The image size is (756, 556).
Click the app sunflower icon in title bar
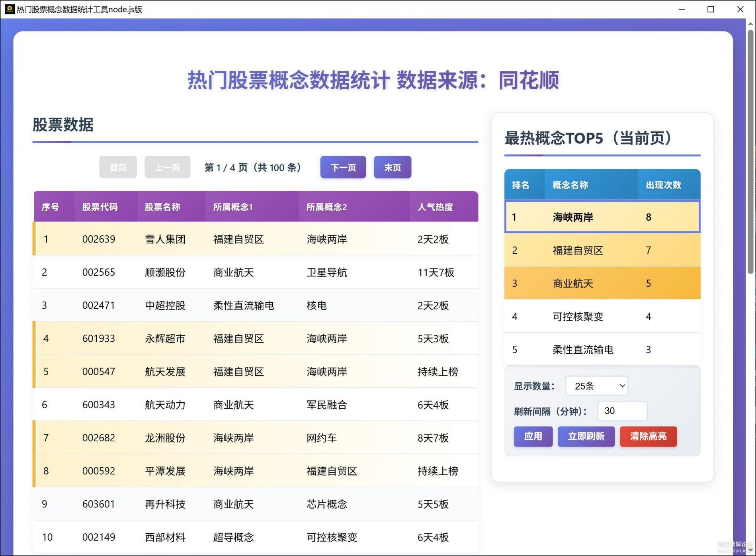click(x=9, y=9)
